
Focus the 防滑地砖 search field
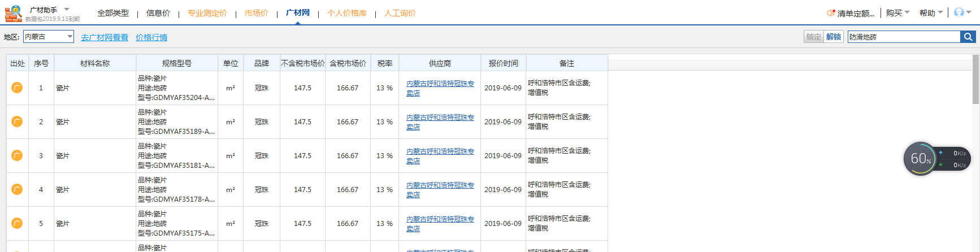(x=904, y=37)
